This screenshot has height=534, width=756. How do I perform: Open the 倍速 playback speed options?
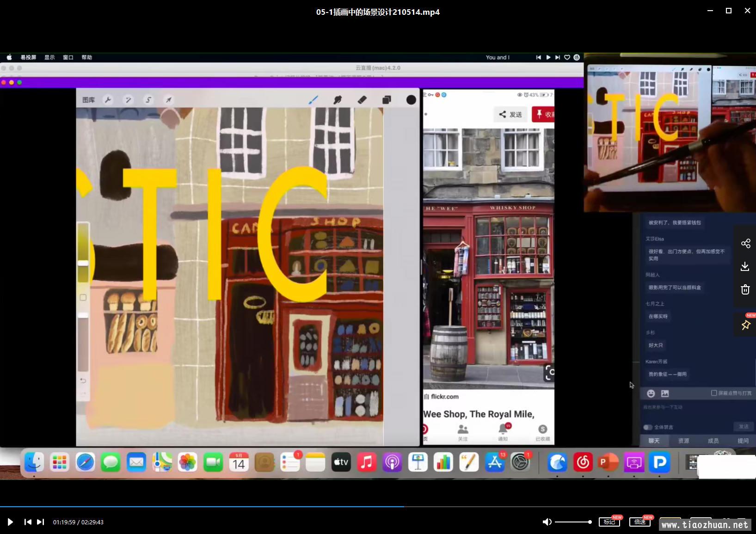[640, 522]
